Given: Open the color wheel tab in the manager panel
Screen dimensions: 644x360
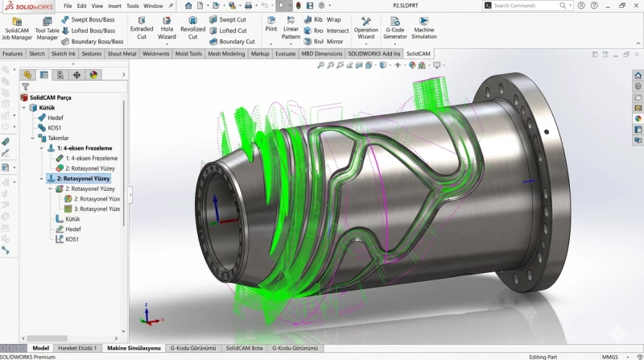Looking at the screenshot, I should [93, 75].
